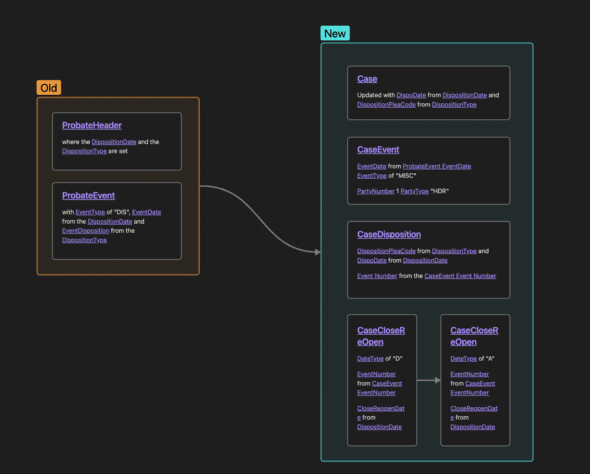Open DispositionDate link in ProbateHeader card
The width and height of the screenshot is (590, 474).
[x=114, y=142]
